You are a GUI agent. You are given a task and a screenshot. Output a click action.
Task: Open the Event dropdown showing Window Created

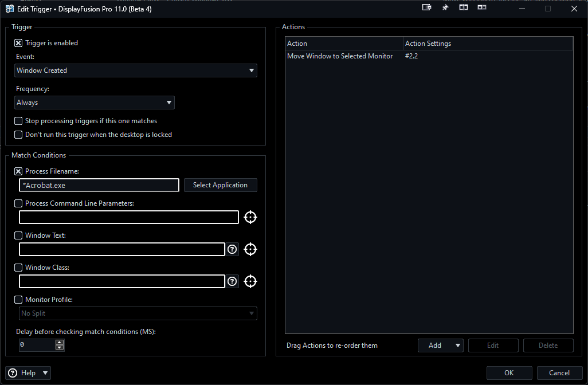click(x=136, y=70)
